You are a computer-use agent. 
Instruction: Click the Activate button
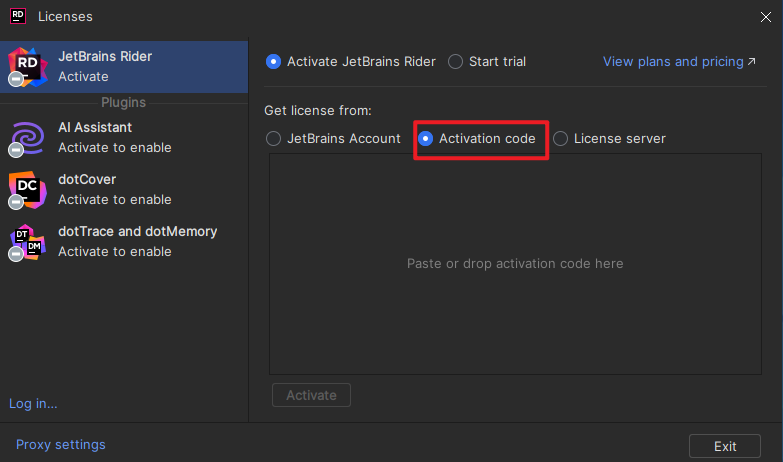coord(311,395)
